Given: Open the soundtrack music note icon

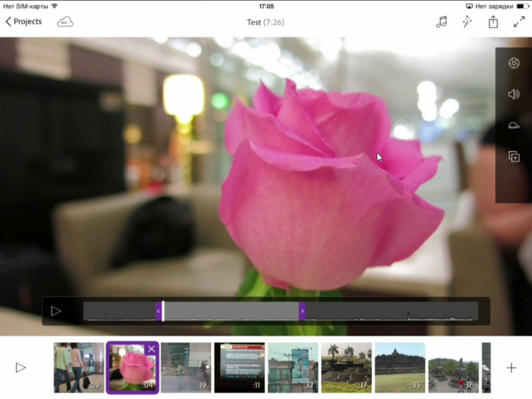Looking at the screenshot, I should coord(441,22).
